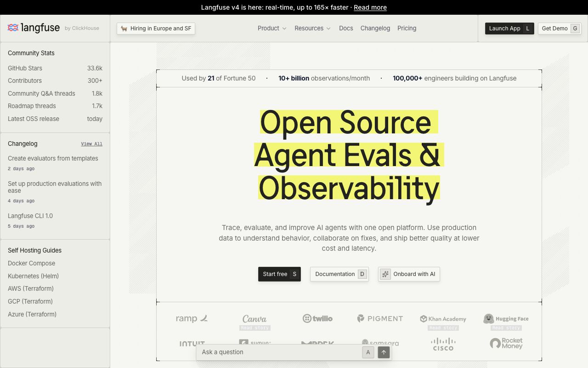Open the Contributors stat row
This screenshot has width=588, height=368.
click(x=55, y=80)
